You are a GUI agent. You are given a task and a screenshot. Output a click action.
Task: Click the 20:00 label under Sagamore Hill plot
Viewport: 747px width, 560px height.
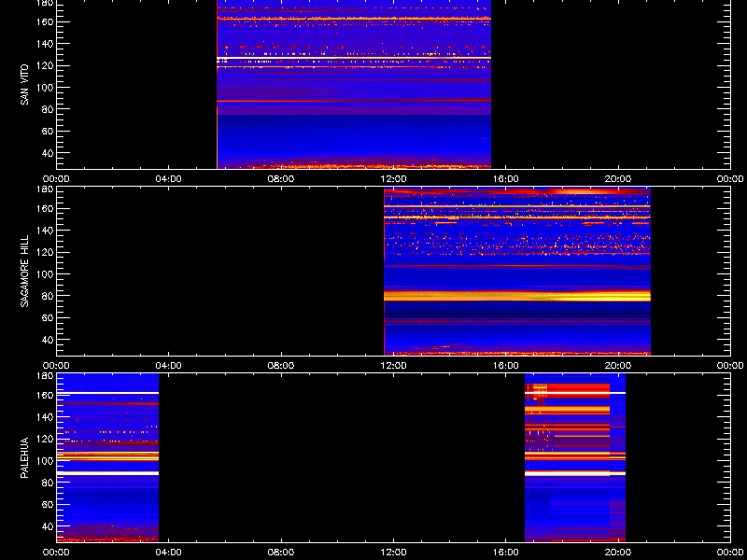tap(618, 366)
